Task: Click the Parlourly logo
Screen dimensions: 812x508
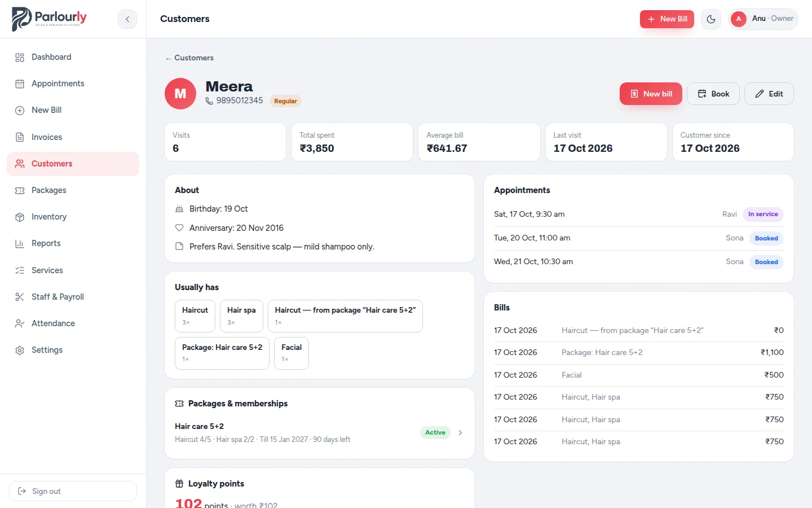Action: [49, 19]
